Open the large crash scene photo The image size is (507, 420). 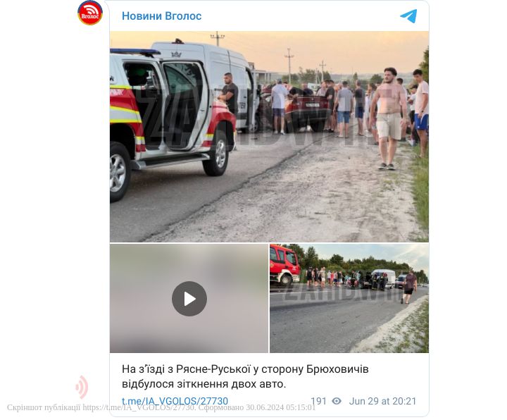(269, 137)
